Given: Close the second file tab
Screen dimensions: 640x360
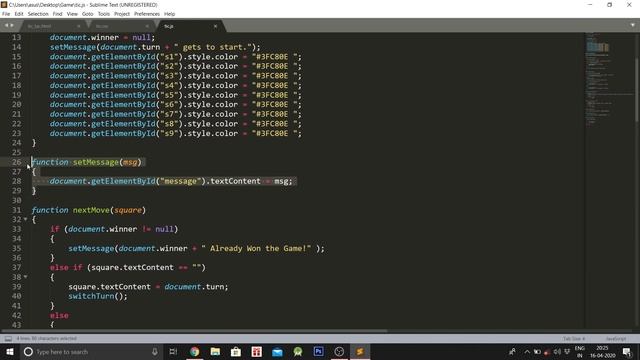Looking at the screenshot, I should click(147, 26).
